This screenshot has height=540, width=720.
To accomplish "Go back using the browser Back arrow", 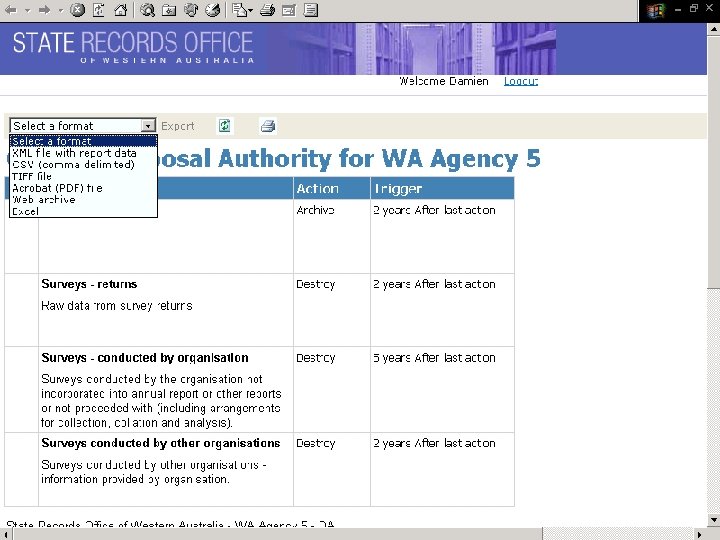I will [11, 10].
